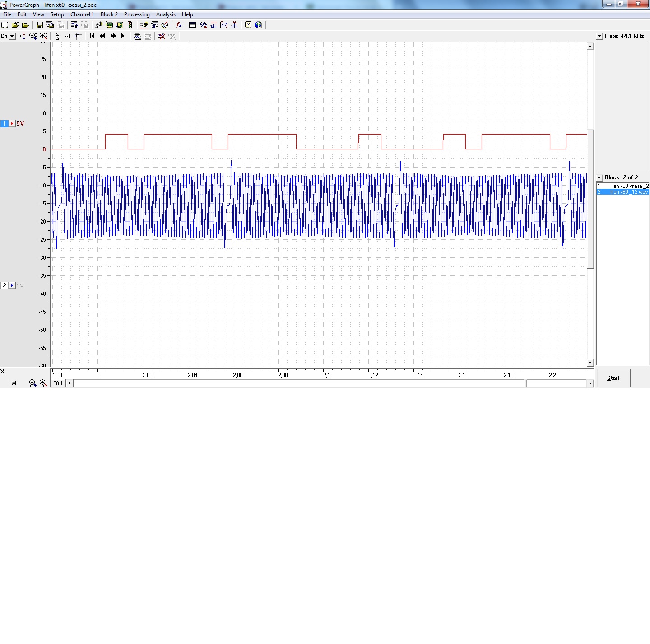This screenshot has height=644, width=650.
Task: Open the Analysis menu
Action: coord(166,14)
